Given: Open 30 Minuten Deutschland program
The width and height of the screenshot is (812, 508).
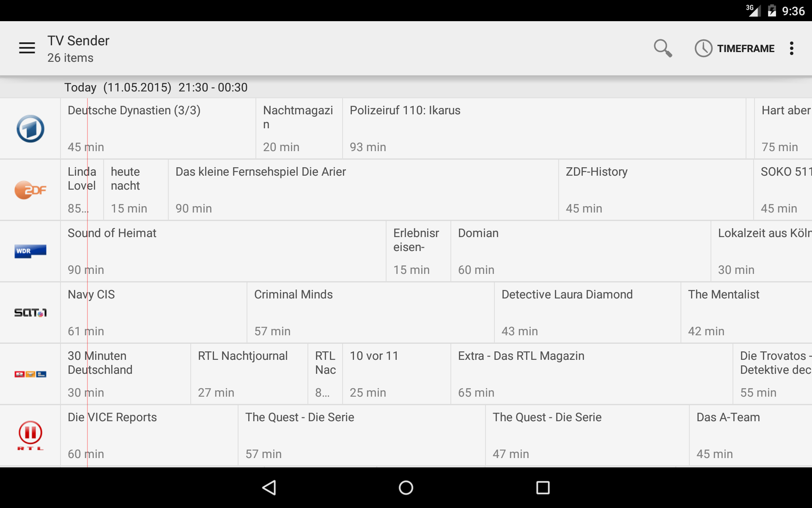Looking at the screenshot, I should pyautogui.click(x=126, y=374).
